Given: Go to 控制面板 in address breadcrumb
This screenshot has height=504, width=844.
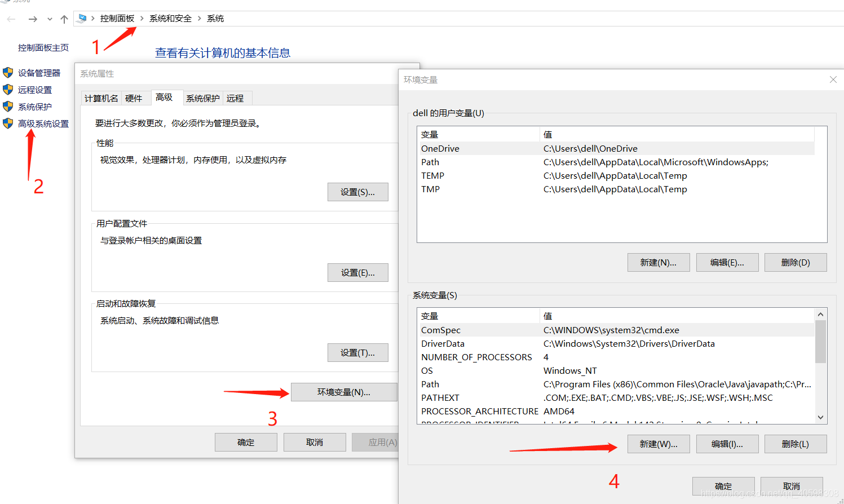Looking at the screenshot, I should coord(117,19).
